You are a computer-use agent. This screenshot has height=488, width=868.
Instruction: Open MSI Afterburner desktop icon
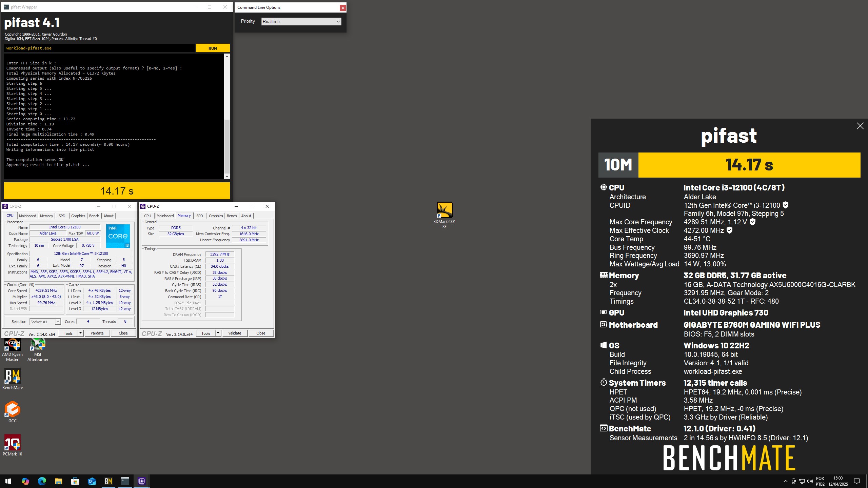pos(38,350)
